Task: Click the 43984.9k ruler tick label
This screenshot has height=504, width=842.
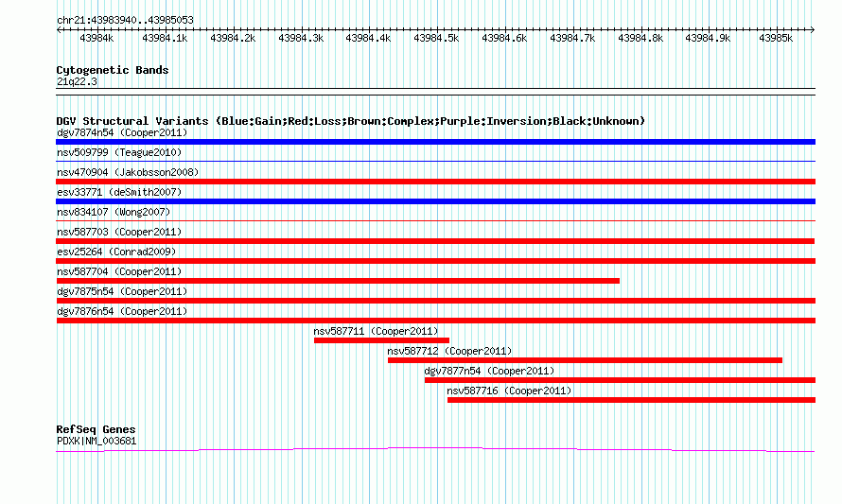Action: [708, 38]
